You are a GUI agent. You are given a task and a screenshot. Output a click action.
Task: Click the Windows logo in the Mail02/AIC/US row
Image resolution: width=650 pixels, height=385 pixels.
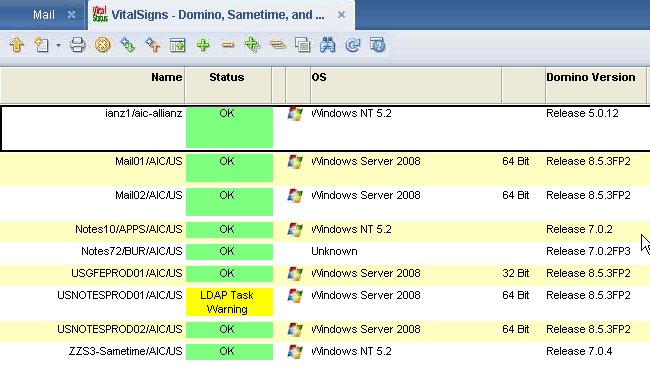pos(295,196)
